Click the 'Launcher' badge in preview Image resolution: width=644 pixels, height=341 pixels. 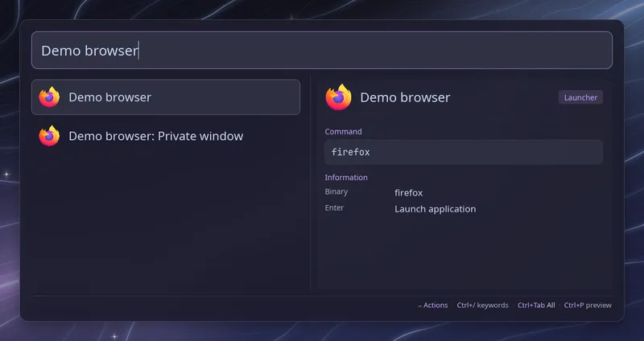[x=580, y=97]
